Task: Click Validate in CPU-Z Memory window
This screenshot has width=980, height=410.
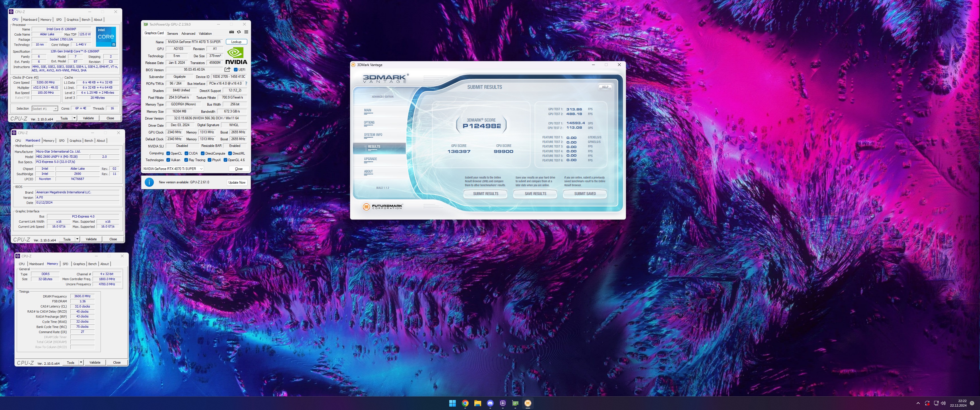Action: (95, 362)
